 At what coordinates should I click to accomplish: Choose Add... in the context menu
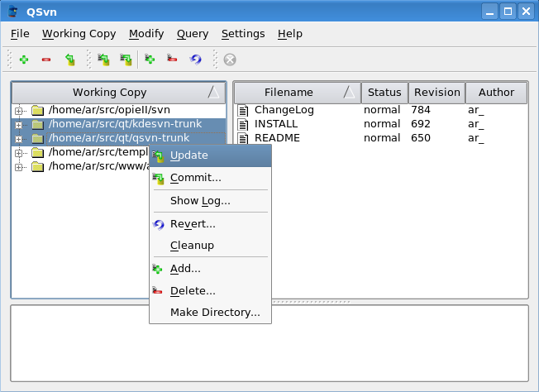210,269
